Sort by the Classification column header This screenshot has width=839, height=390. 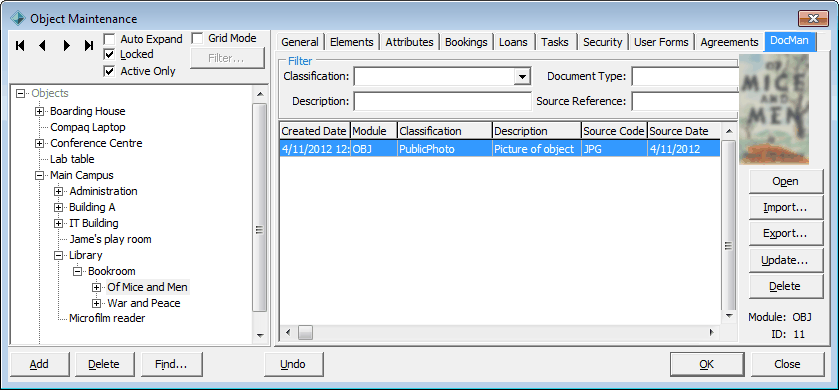click(x=445, y=131)
